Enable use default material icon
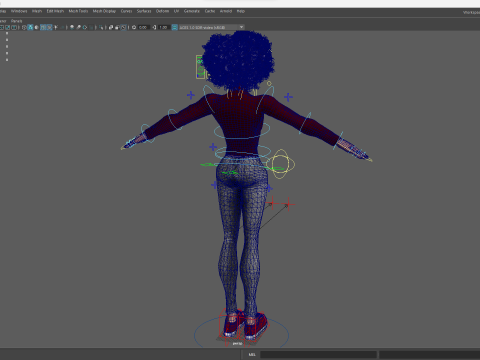Viewport: 480px width, 360px height. point(37,27)
